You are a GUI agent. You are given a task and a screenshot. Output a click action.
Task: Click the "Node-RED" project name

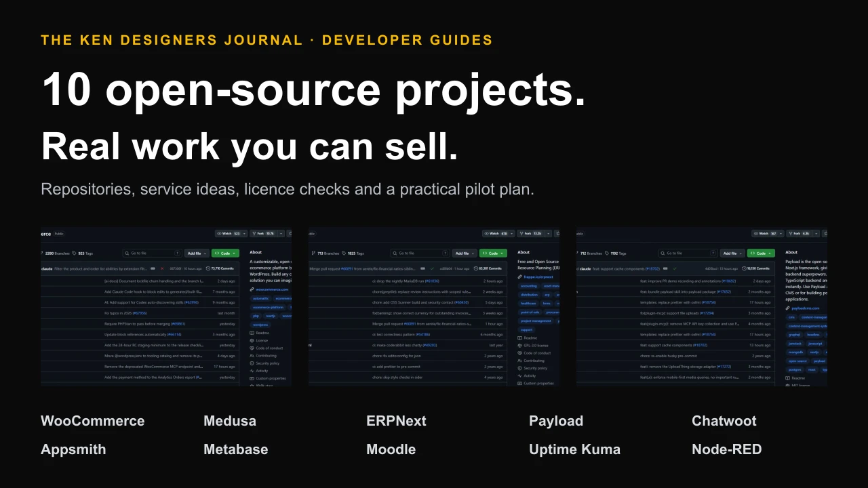(726, 449)
